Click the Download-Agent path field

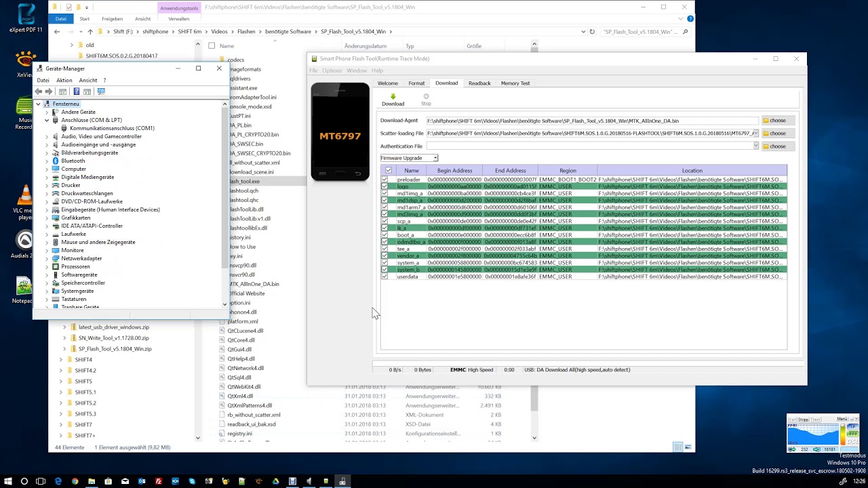coord(592,121)
